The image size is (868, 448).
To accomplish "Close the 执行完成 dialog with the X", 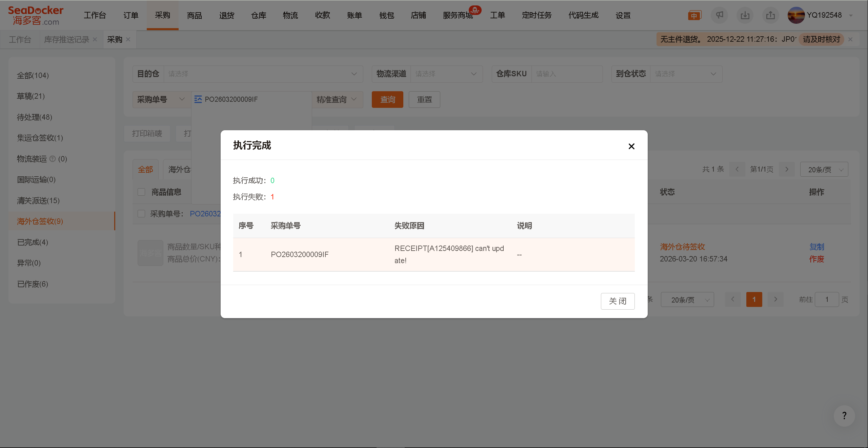I will pyautogui.click(x=631, y=146).
